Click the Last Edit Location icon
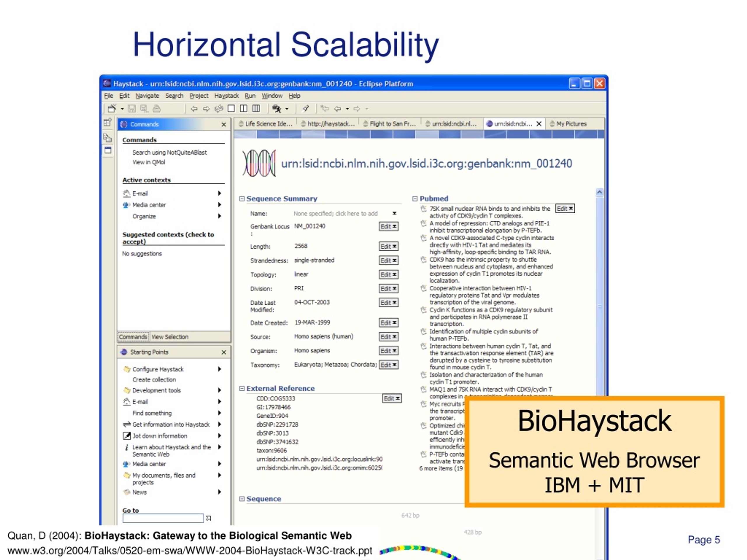747x560 pixels. pyautogui.click(x=325, y=108)
